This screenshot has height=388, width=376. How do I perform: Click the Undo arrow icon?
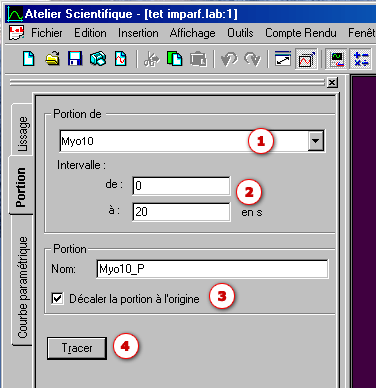(229, 59)
